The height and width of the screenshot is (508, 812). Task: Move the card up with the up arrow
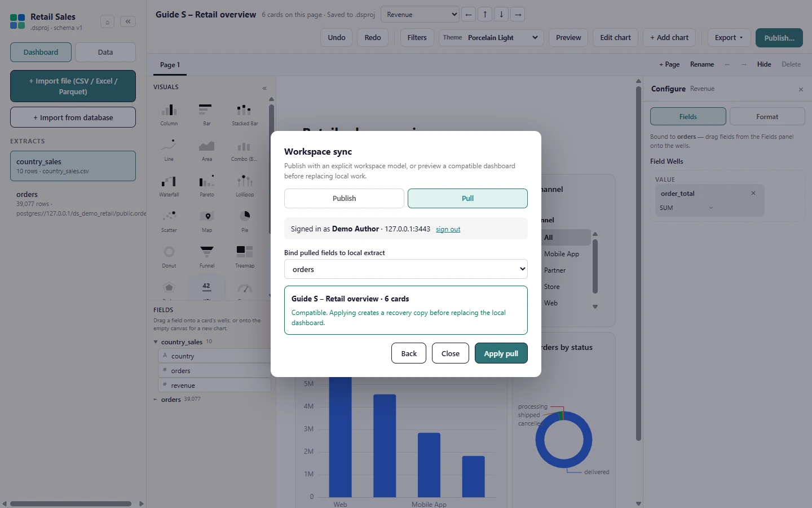(x=485, y=15)
